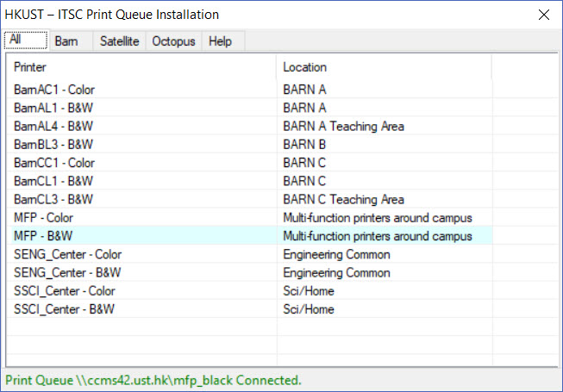Select BarnAL4 - B&W printer entry
563x392 pixels.
(53, 126)
